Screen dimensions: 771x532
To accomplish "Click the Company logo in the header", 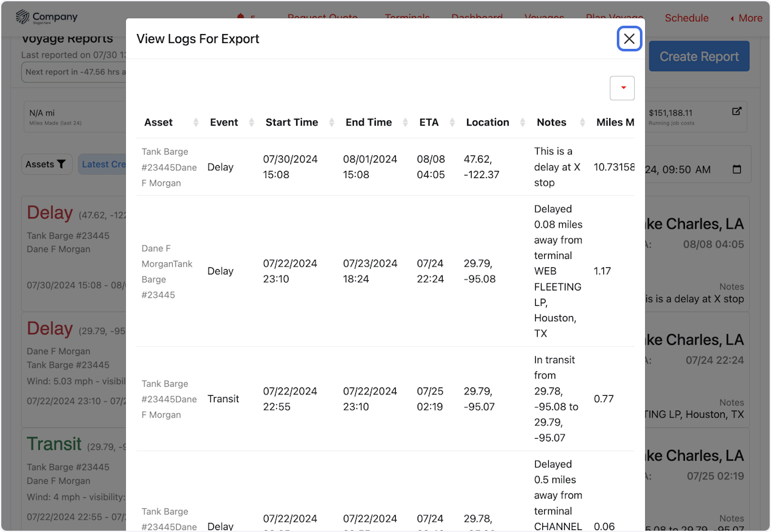I will pos(46,17).
